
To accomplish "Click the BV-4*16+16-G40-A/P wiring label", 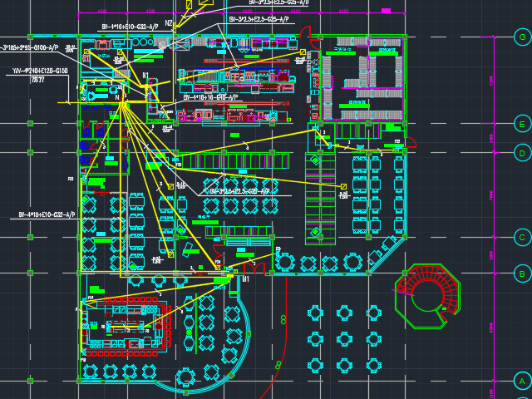I will 210,97.
